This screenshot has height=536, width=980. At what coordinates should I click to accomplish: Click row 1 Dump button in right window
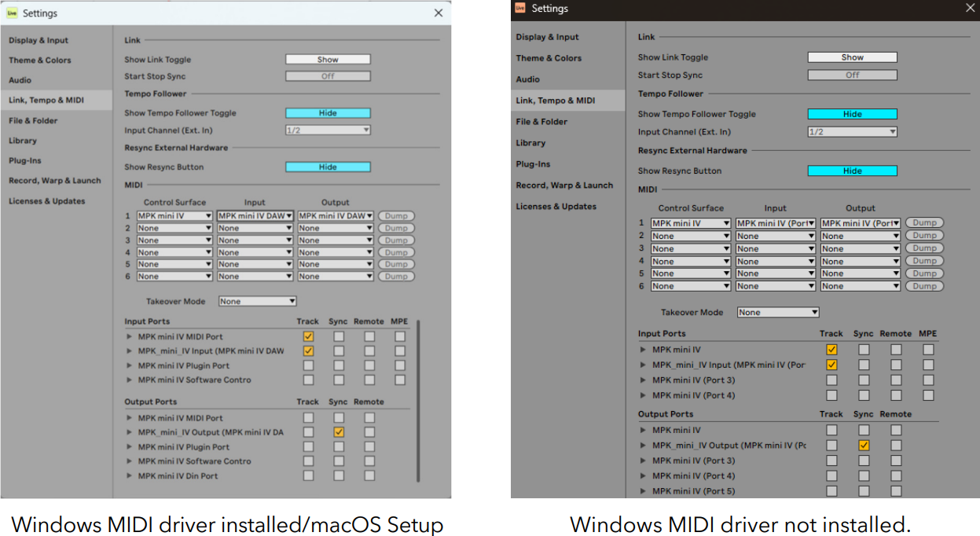click(x=924, y=223)
